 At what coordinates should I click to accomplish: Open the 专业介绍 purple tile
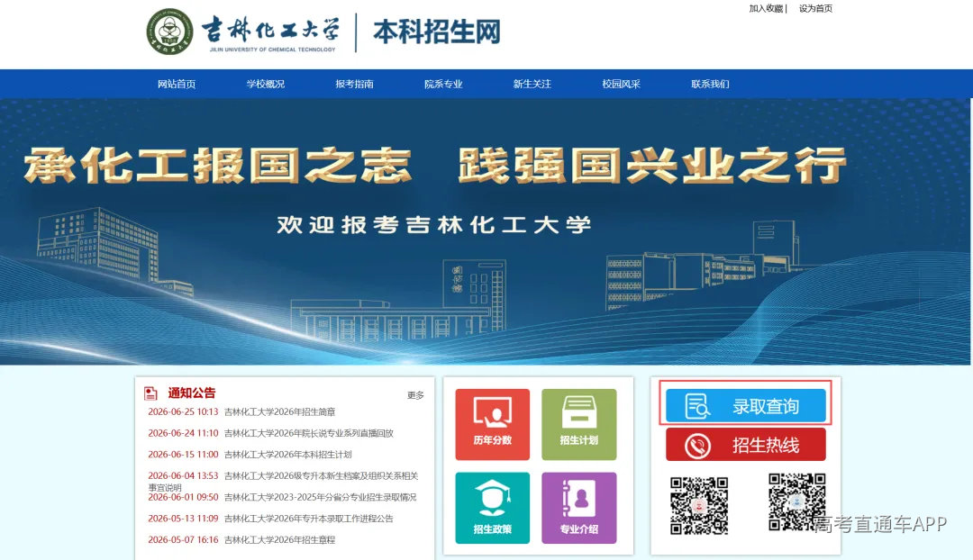pyautogui.click(x=579, y=508)
